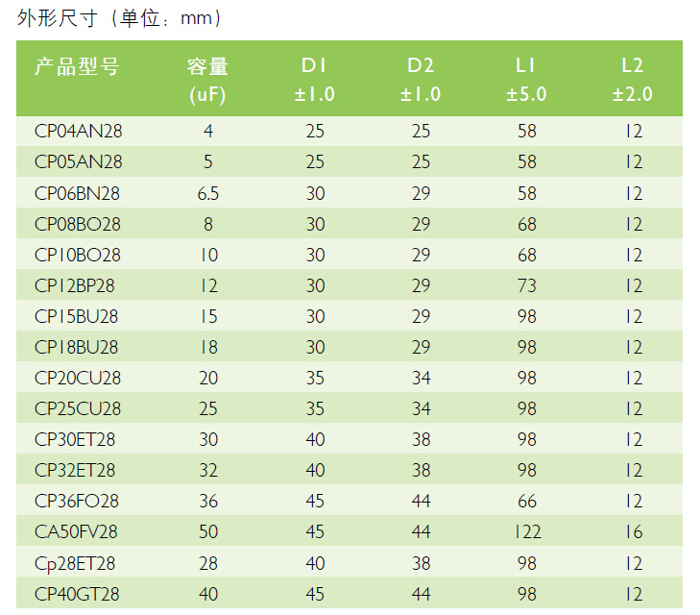Click the 产品型号 column header
Viewport: 700px width, 615px height.
(x=78, y=66)
